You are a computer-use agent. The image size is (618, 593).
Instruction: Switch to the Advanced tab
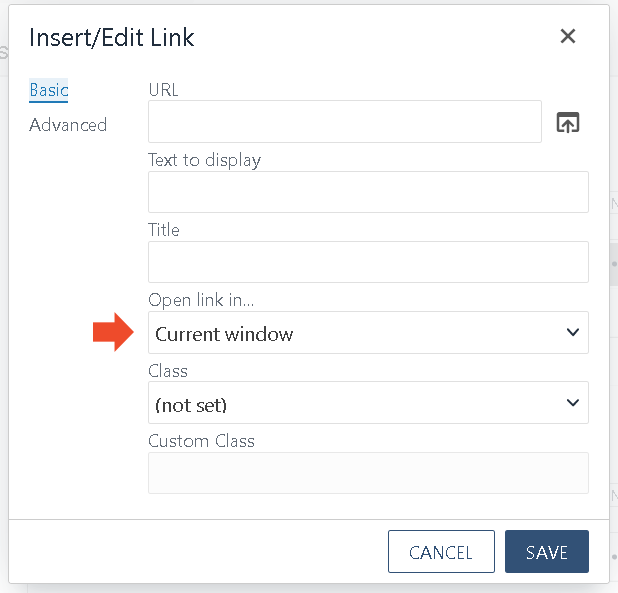(68, 125)
